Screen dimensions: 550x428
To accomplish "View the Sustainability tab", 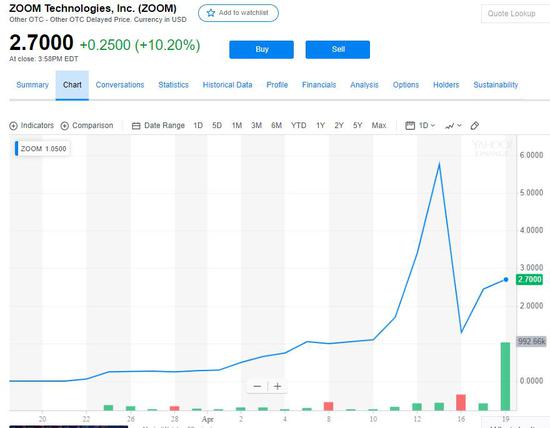I will point(496,85).
